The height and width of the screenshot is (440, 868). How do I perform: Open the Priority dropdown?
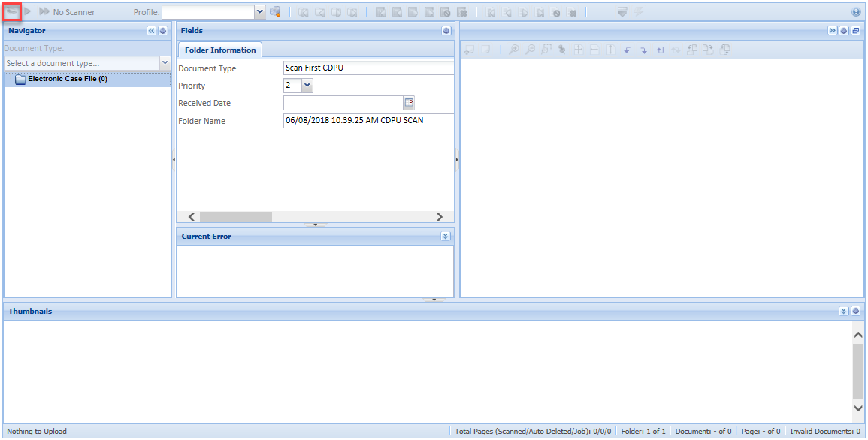307,86
